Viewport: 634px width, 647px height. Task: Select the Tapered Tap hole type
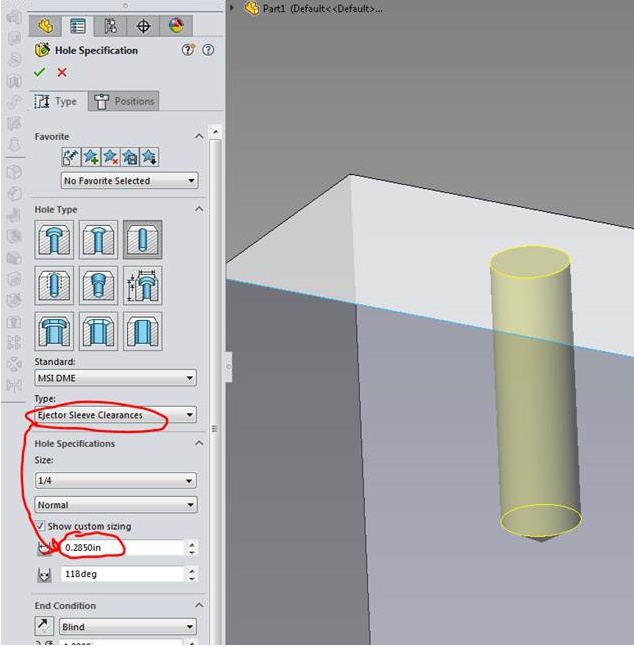coord(98,286)
